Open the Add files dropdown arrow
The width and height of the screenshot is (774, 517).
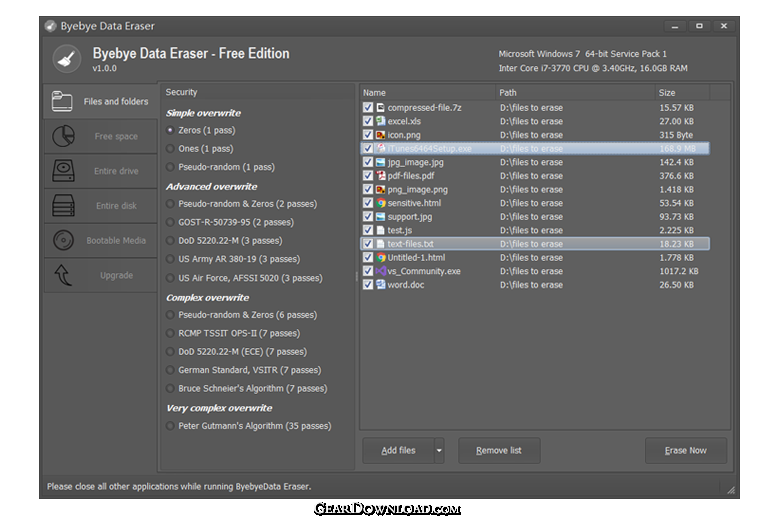(x=439, y=450)
